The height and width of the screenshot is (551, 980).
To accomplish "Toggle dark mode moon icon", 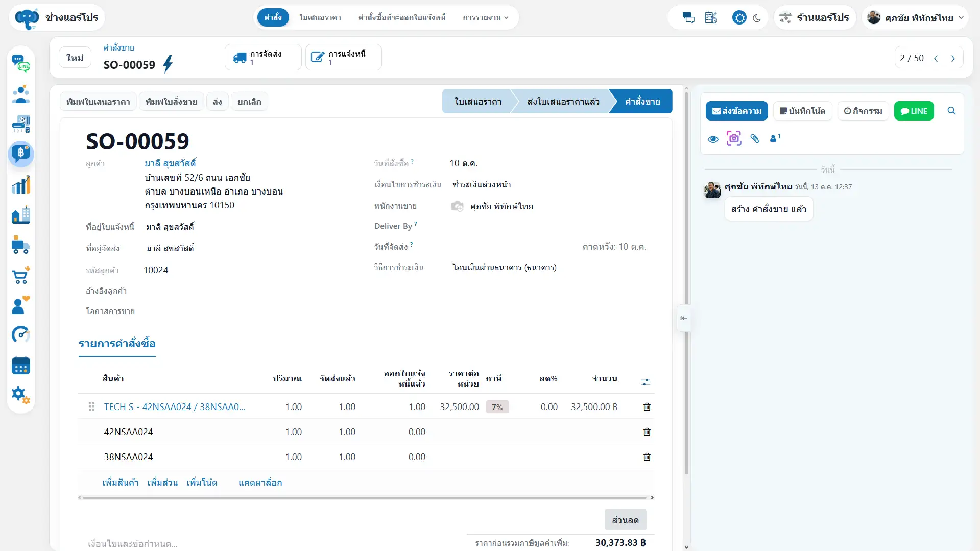I will coord(757,18).
